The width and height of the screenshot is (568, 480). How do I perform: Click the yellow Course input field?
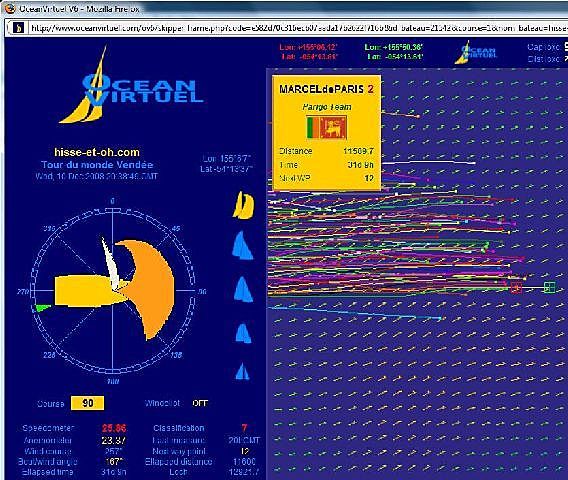[88, 403]
